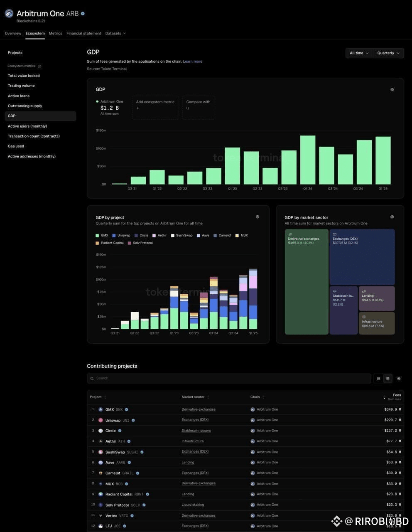The width and height of the screenshot is (412, 532).
Task: Click the info icon beside Ecosystem metrics
Action: tap(40, 66)
